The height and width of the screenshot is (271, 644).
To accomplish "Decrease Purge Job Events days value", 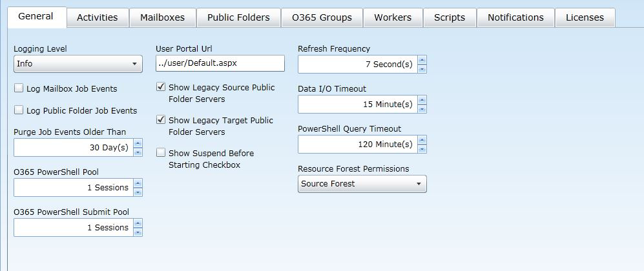I will (138, 152).
